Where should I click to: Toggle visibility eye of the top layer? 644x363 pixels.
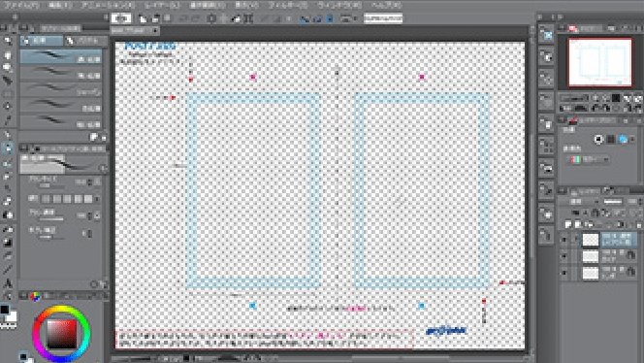click(x=563, y=240)
